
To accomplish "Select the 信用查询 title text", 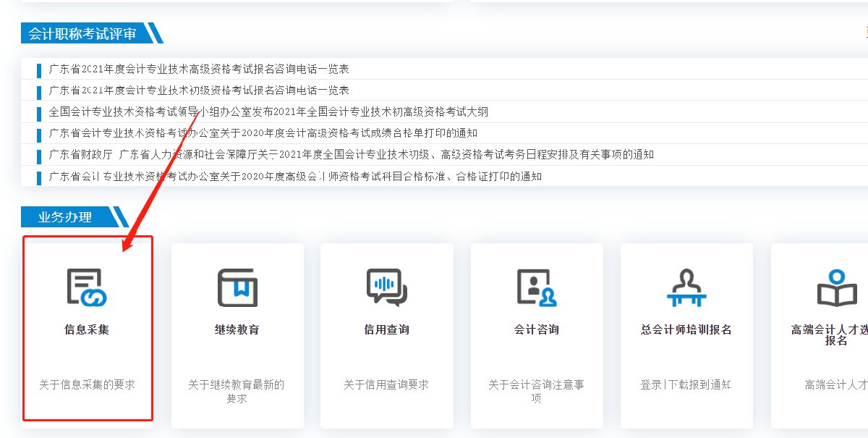I will tap(387, 329).
